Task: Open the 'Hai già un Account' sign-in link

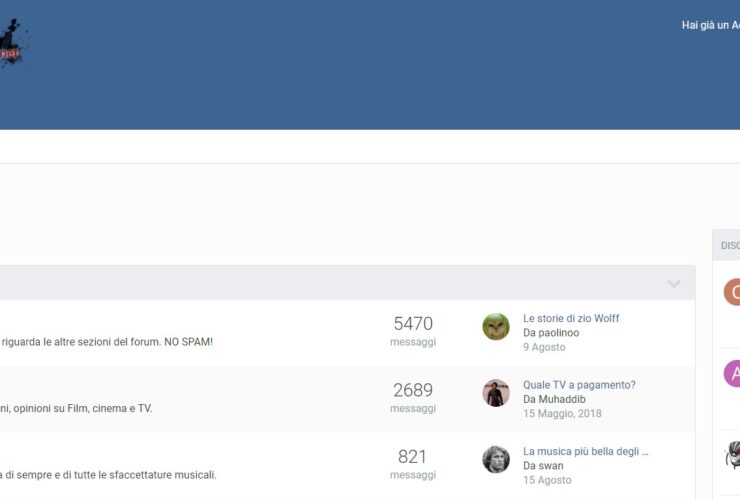Action: click(710, 25)
